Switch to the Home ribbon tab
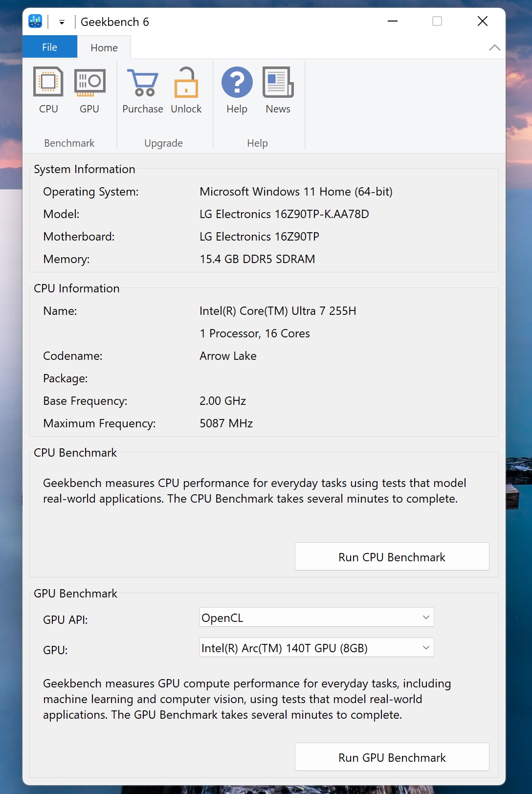 click(104, 48)
